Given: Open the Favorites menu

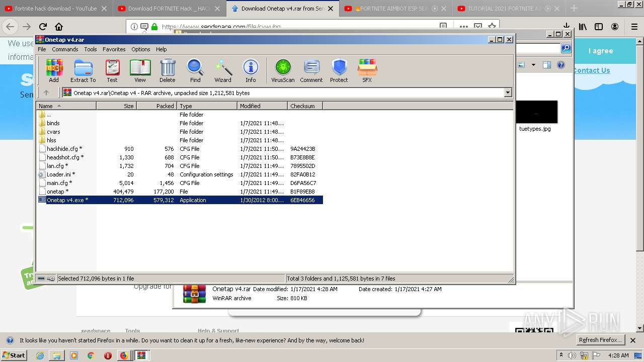Looking at the screenshot, I should (114, 49).
